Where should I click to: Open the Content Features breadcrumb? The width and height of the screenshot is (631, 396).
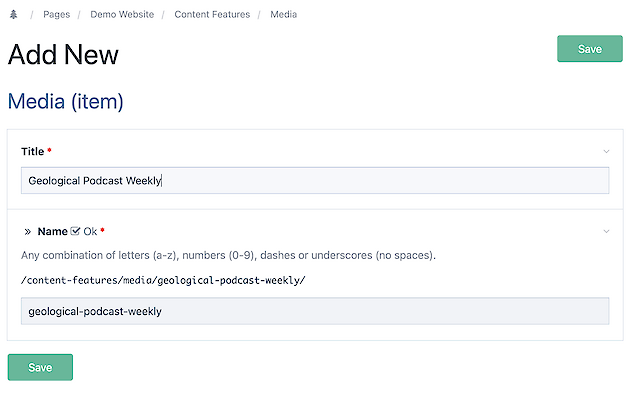212,14
